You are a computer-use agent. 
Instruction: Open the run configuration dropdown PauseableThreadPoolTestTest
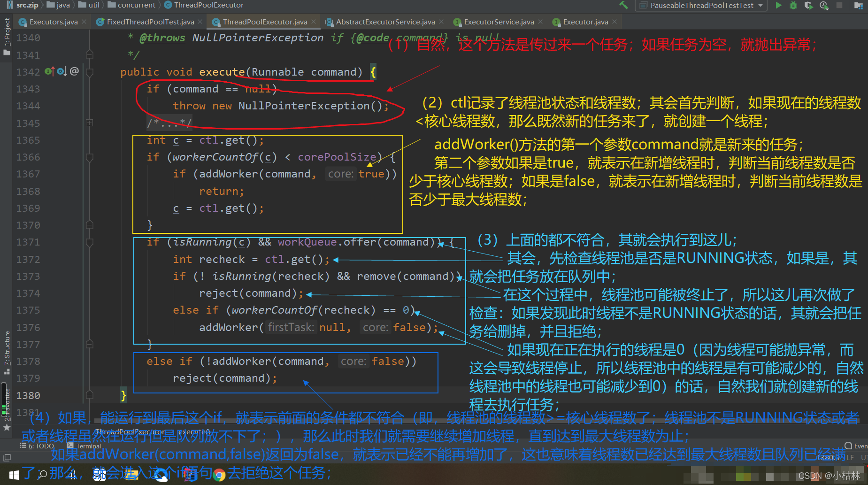pos(701,5)
